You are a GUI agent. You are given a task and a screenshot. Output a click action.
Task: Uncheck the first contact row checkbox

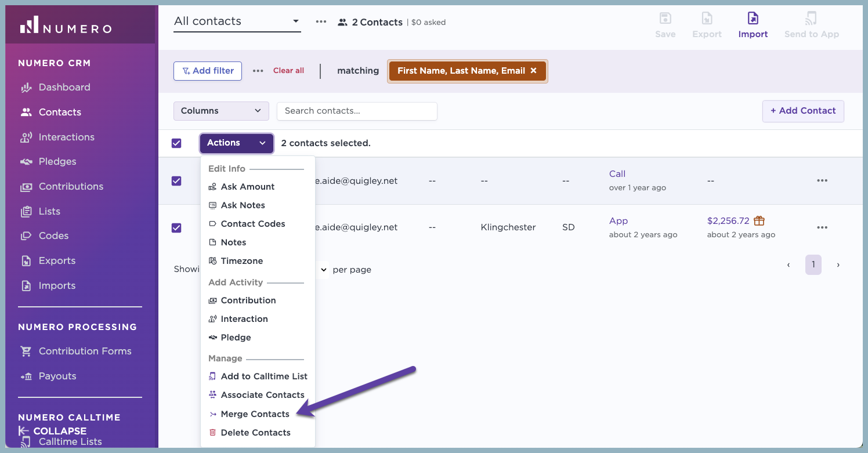[x=176, y=181]
